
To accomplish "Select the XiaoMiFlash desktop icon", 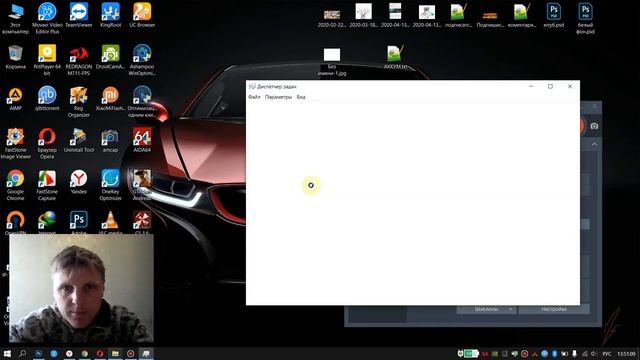I will 111,99.
